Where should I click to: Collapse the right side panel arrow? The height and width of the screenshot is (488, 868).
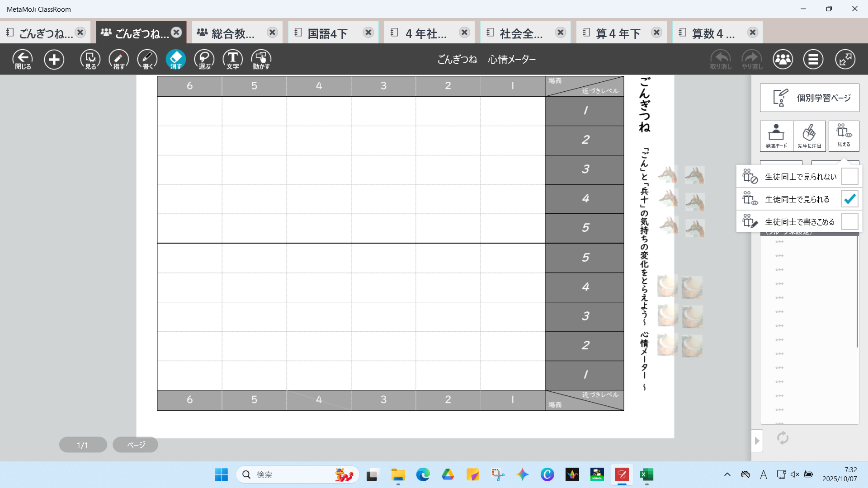[x=757, y=441]
